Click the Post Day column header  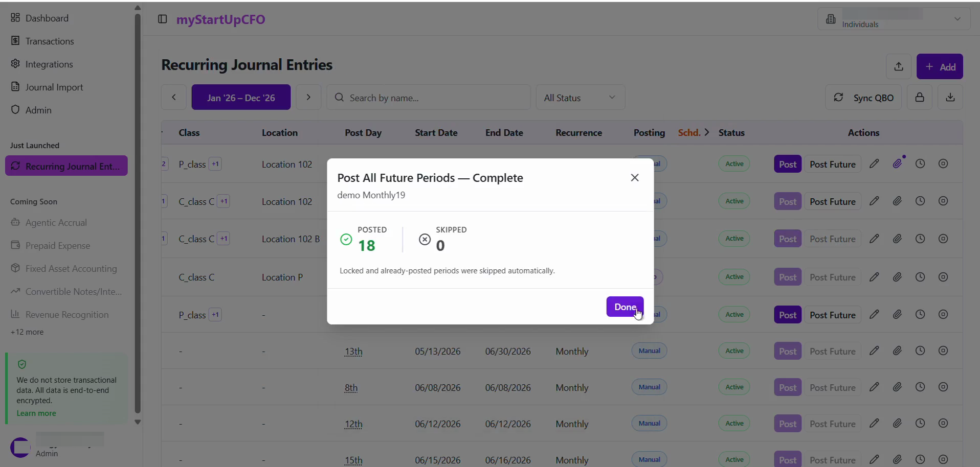click(x=363, y=132)
